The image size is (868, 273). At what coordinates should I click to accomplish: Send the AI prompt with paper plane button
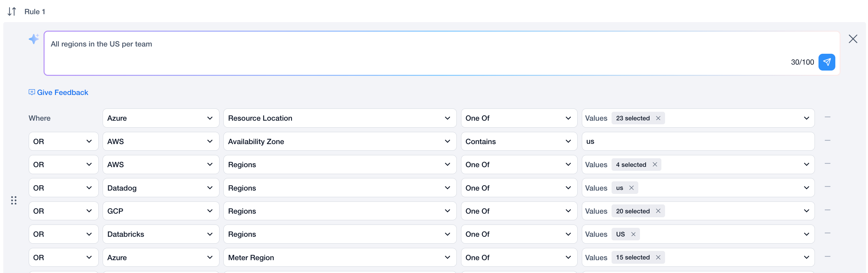pyautogui.click(x=826, y=62)
